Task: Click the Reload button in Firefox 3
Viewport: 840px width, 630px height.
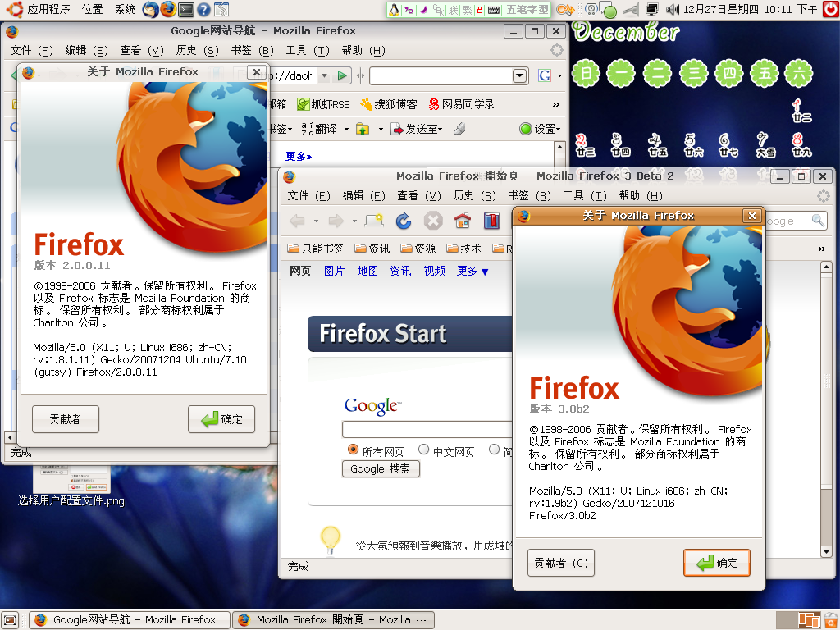Action: 404,220
